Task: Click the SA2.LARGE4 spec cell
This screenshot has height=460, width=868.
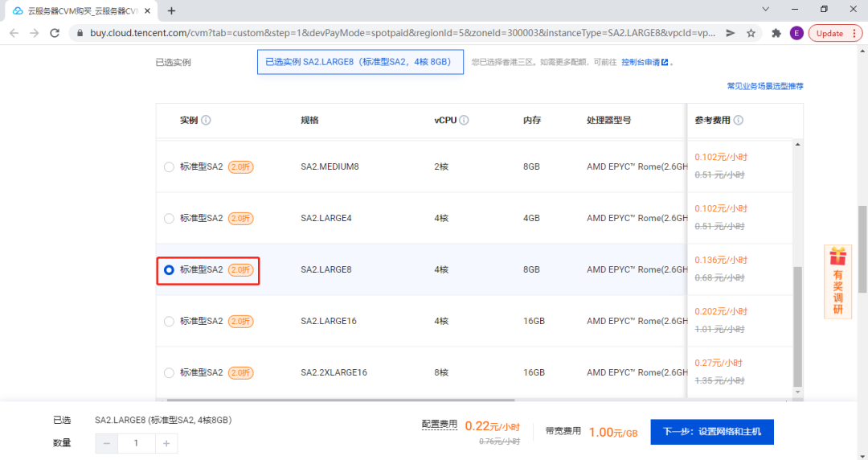Action: tap(326, 219)
